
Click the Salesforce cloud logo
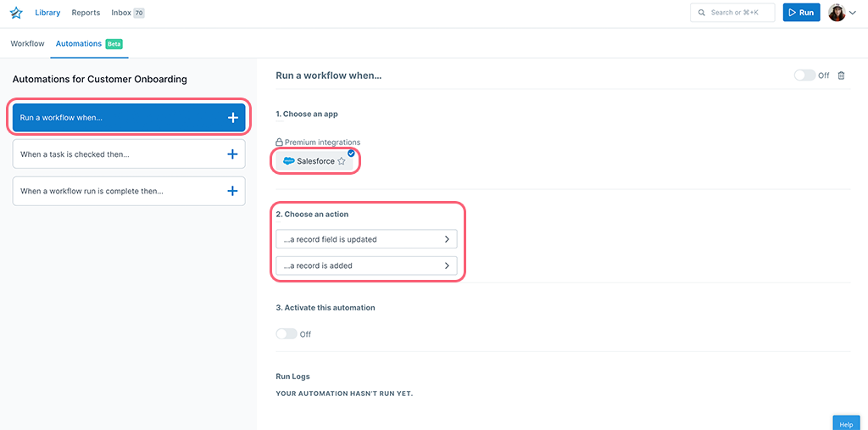(288, 161)
